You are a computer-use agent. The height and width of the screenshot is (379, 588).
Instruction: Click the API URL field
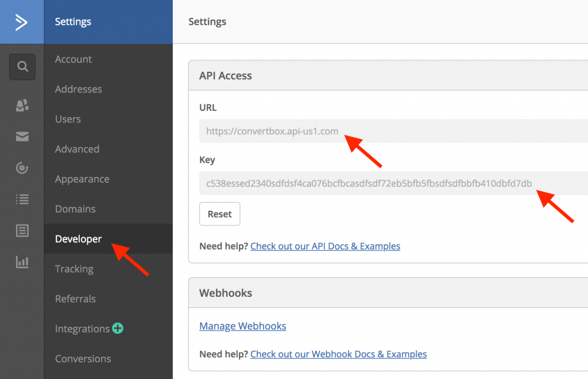click(x=393, y=131)
